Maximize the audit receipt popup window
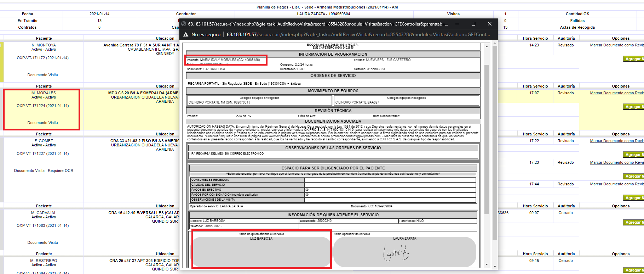644x274 pixels. point(473,24)
